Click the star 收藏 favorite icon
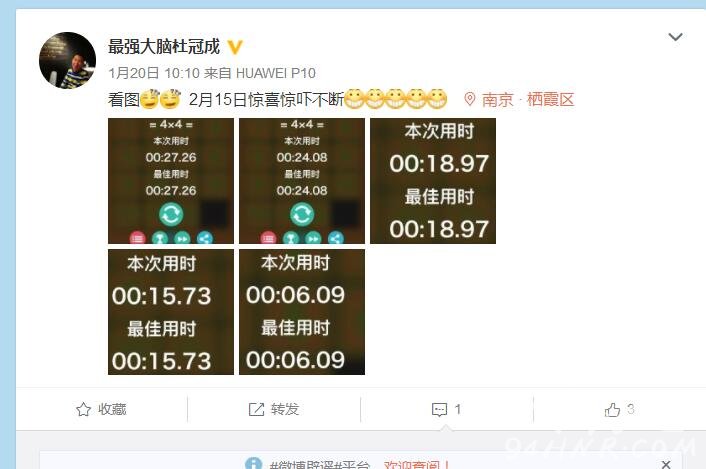 (83, 409)
